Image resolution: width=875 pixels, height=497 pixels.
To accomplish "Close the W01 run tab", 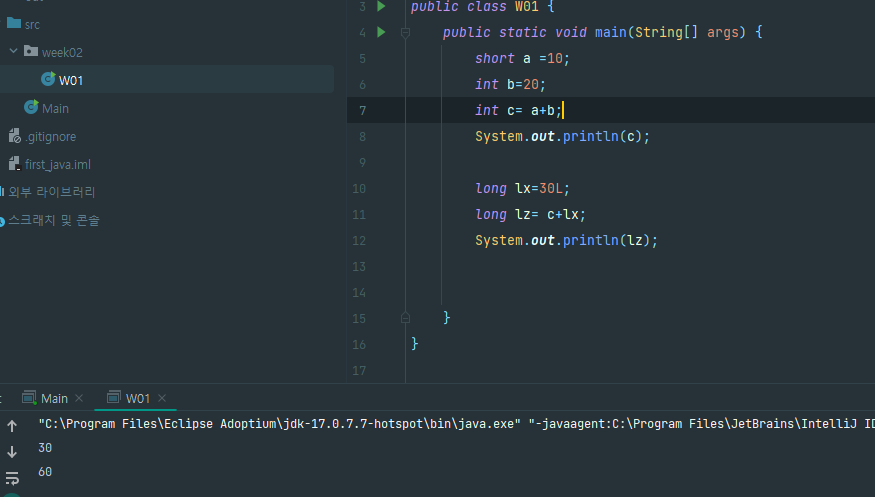I will 162,398.
